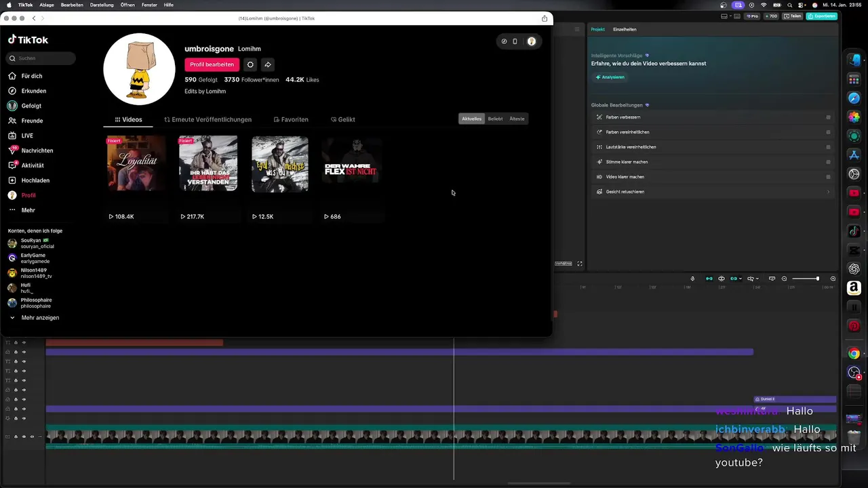Open Pinterest from the Dock
This screenshot has width=868, height=488.
pyautogui.click(x=854, y=326)
